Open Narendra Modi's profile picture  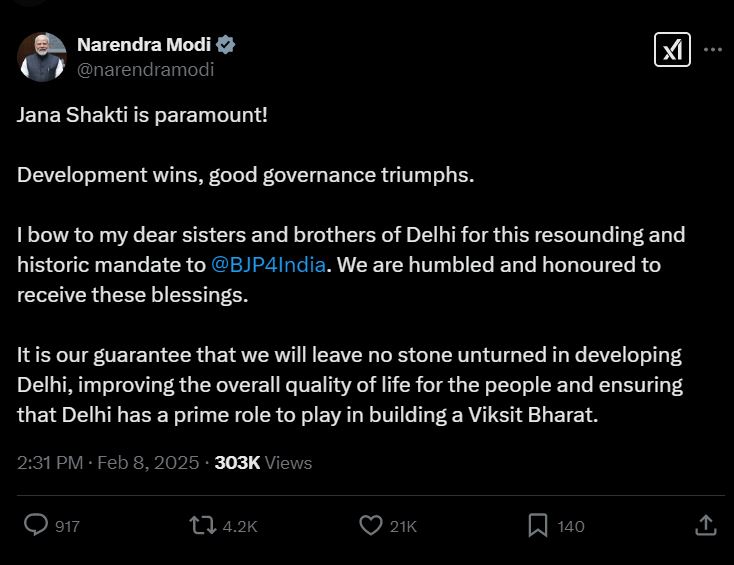click(x=42, y=57)
